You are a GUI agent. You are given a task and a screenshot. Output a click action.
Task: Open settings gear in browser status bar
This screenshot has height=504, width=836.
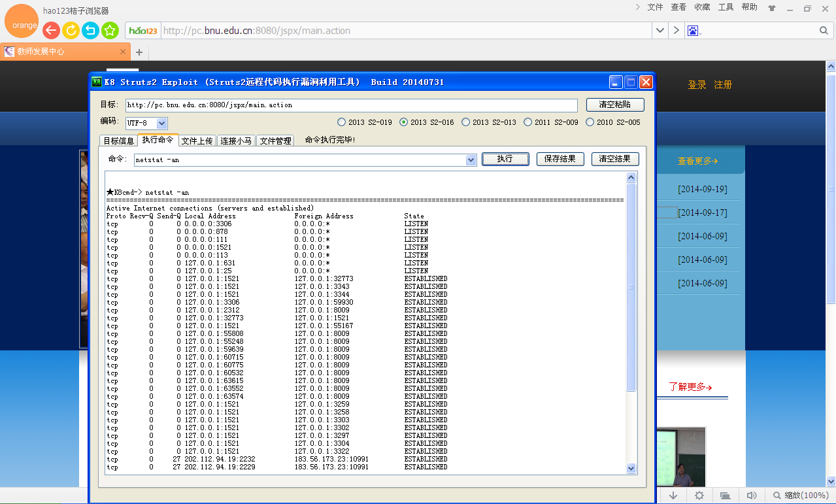coord(699,496)
